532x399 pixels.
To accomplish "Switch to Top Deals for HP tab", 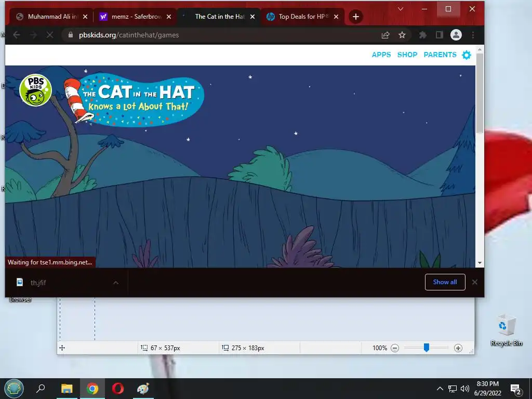I will [302, 17].
